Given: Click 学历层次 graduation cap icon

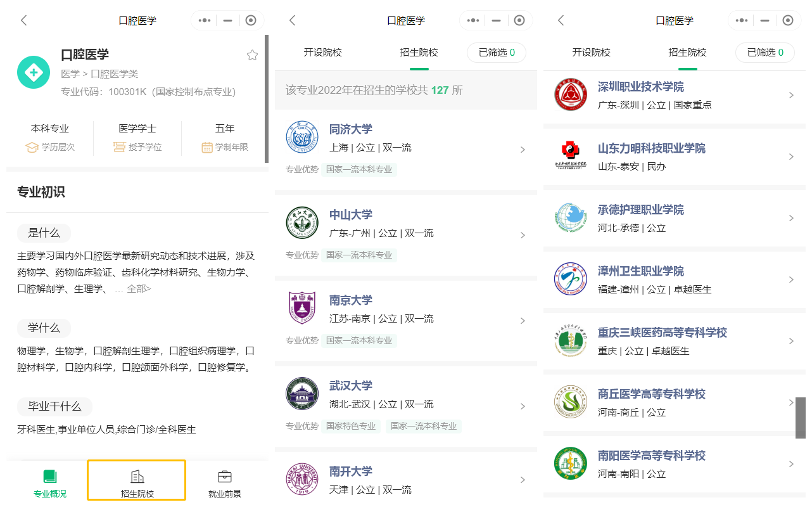Looking at the screenshot, I should click(x=32, y=148).
